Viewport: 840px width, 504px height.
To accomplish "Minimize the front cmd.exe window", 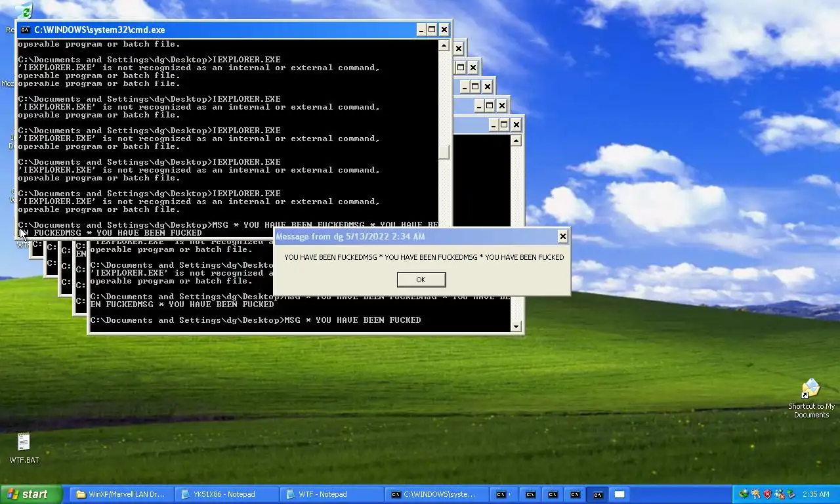I will point(421,30).
